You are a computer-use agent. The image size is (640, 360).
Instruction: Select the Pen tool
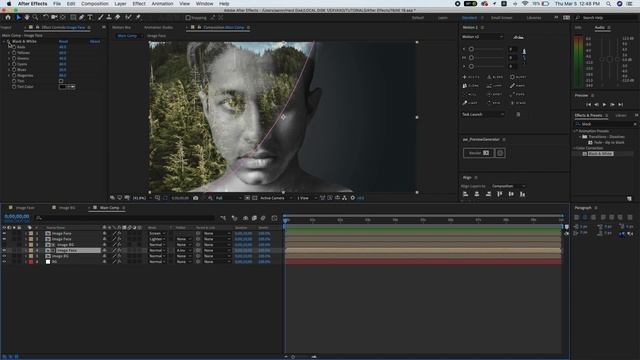point(82,18)
